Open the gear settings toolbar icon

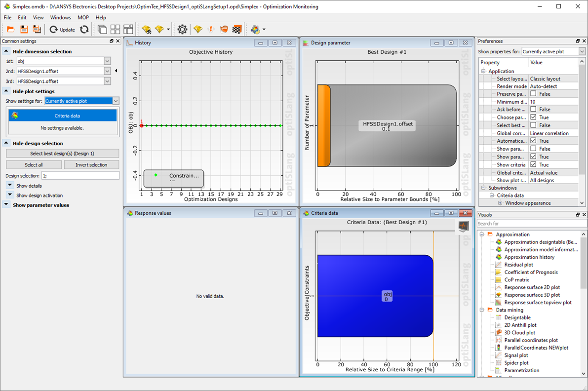pos(182,30)
